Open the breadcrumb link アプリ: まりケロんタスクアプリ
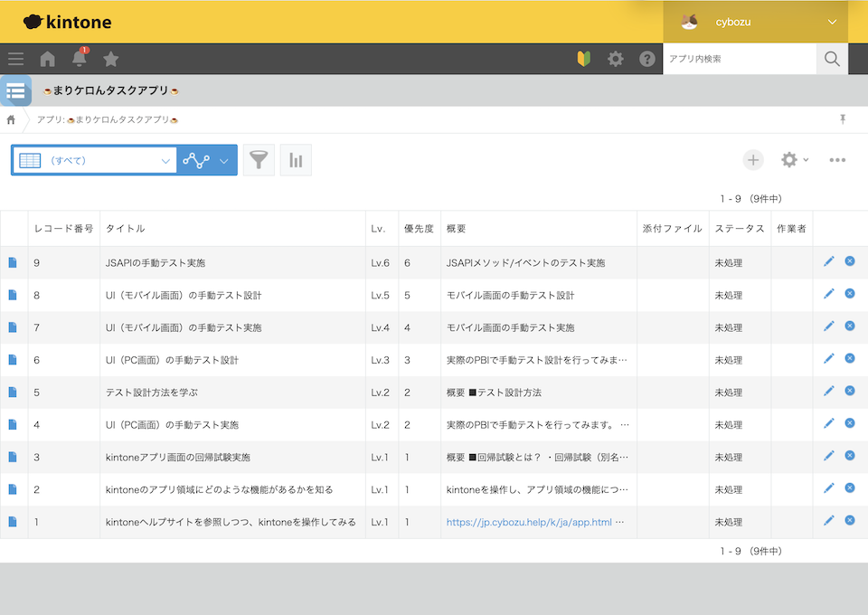 pos(108,119)
